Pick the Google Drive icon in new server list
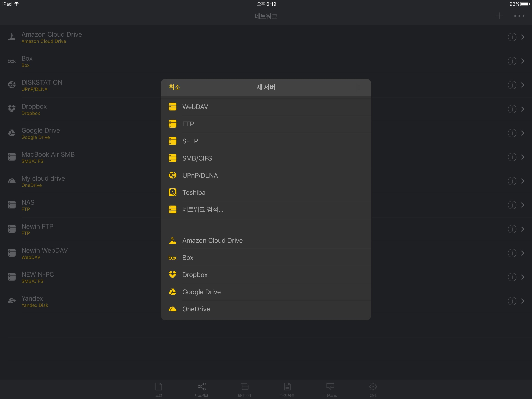The height and width of the screenshot is (399, 532). 173,292
